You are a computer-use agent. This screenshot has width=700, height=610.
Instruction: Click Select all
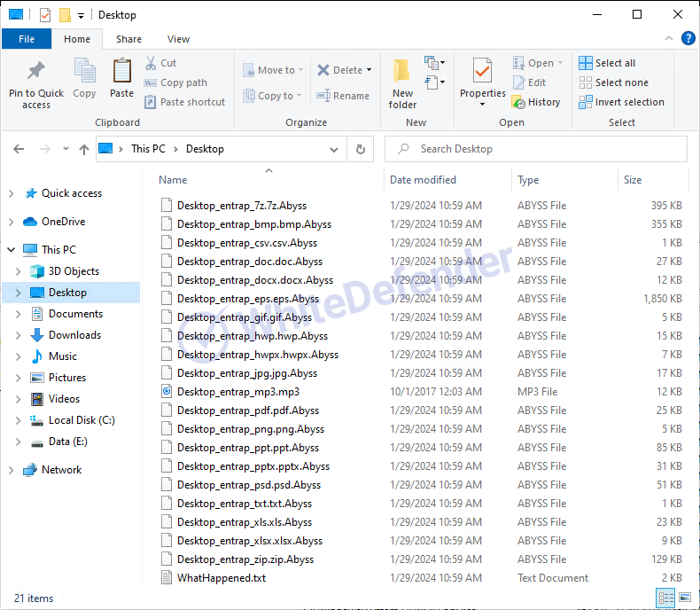click(x=607, y=63)
